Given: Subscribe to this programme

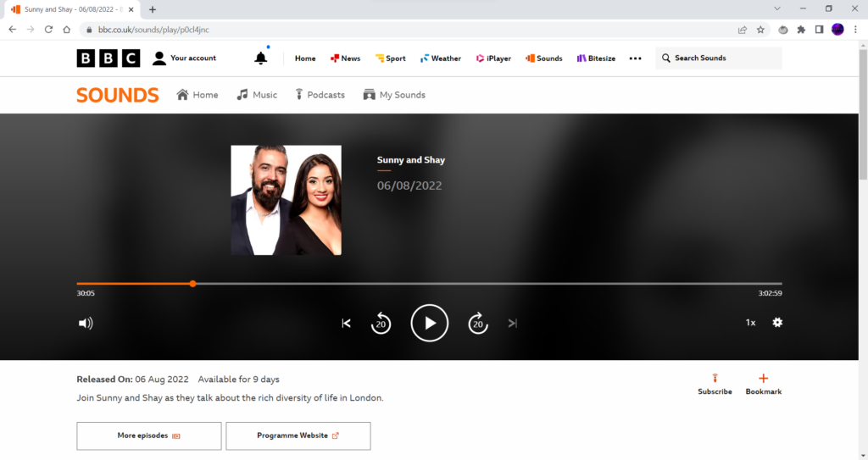Looking at the screenshot, I should tap(715, 384).
